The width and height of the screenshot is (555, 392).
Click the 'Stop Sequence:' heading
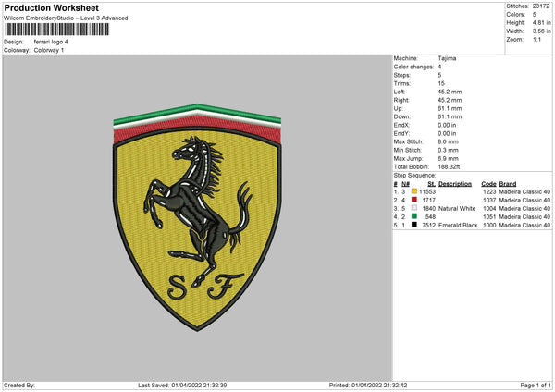tap(414, 176)
